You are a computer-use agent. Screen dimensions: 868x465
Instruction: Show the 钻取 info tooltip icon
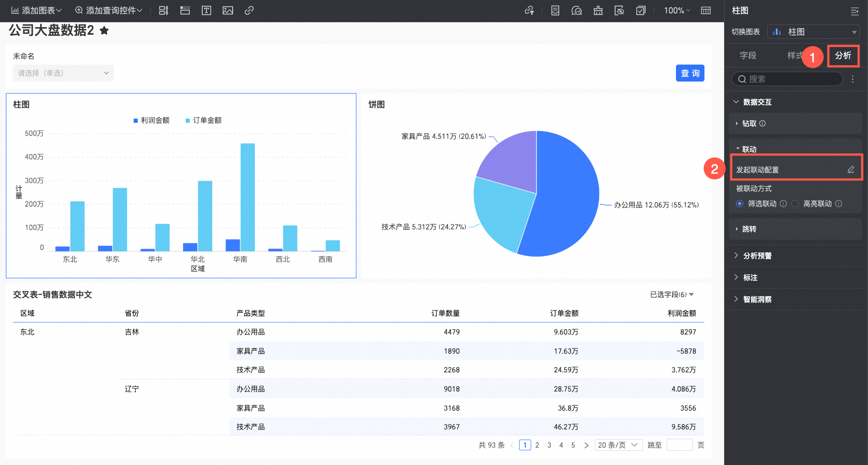tap(762, 123)
